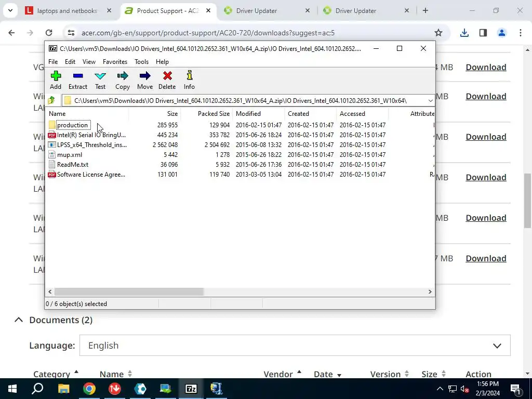Screen dimensions: 532x399
Task: Go up one folder level icon
Action: click(51, 100)
